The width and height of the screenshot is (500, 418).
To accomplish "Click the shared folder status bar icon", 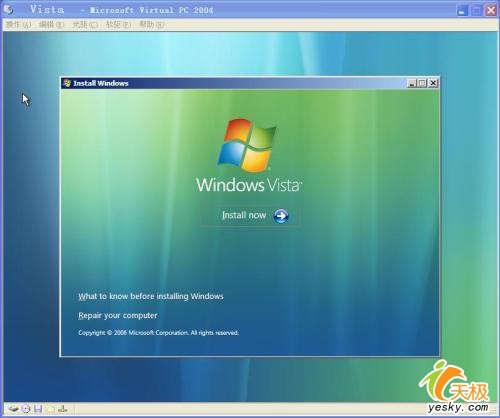I will [50, 409].
